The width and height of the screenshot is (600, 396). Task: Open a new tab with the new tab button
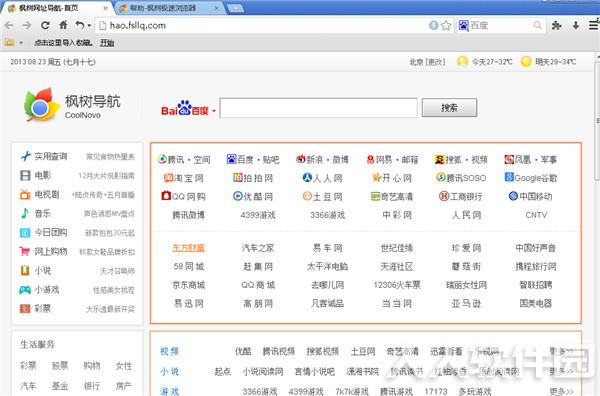(x=236, y=8)
